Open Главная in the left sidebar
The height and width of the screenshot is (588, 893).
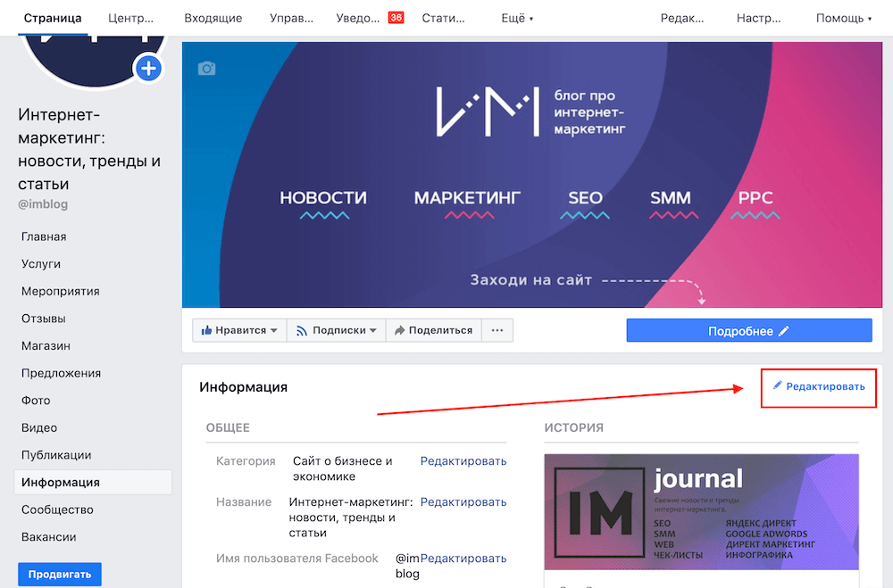pyautogui.click(x=44, y=236)
